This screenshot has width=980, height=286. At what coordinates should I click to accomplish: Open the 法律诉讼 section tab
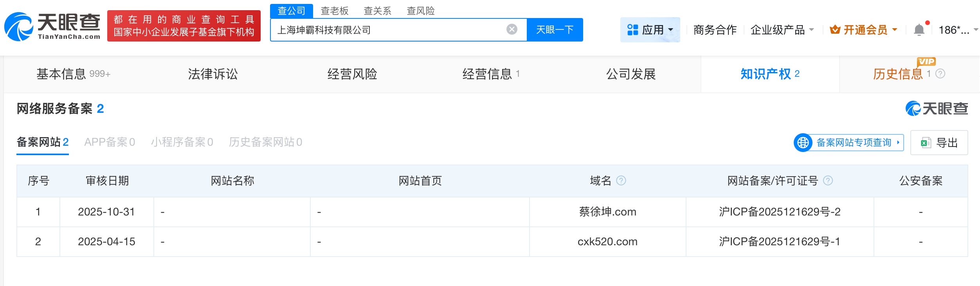tap(213, 74)
